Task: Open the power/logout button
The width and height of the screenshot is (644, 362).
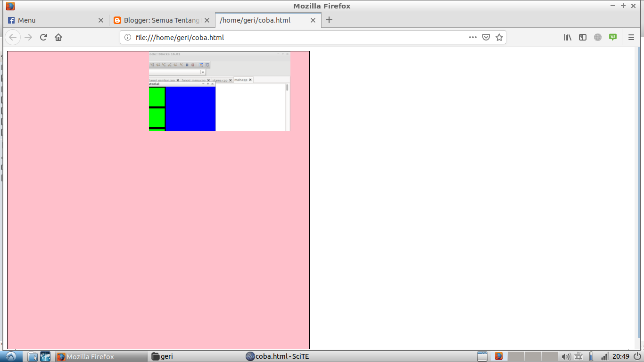Action: click(637, 356)
